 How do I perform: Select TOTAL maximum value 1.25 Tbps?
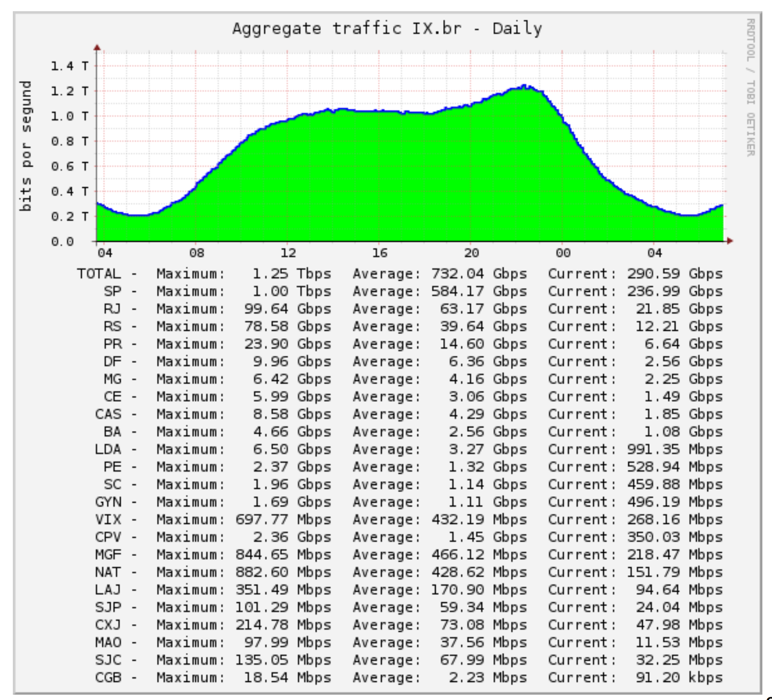tap(292, 274)
